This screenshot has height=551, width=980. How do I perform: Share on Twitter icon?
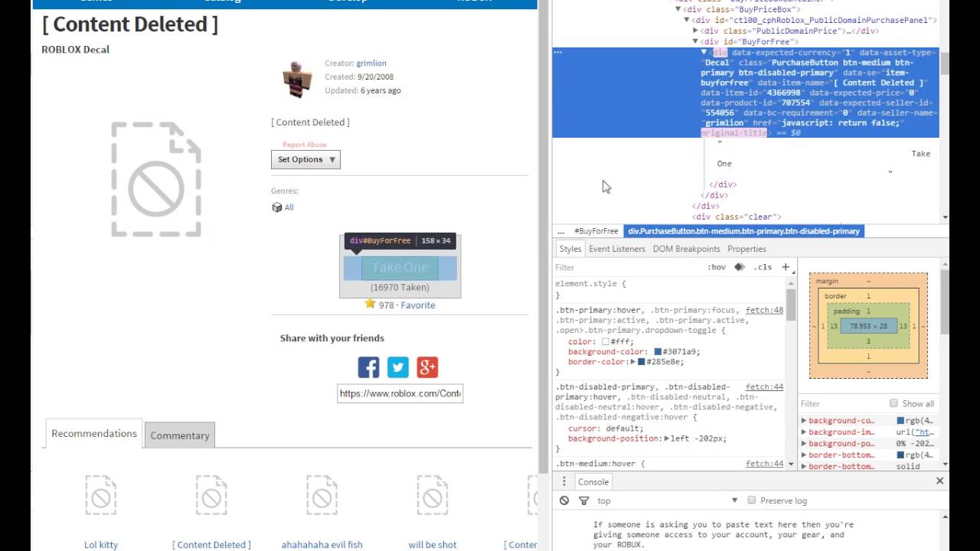point(398,367)
